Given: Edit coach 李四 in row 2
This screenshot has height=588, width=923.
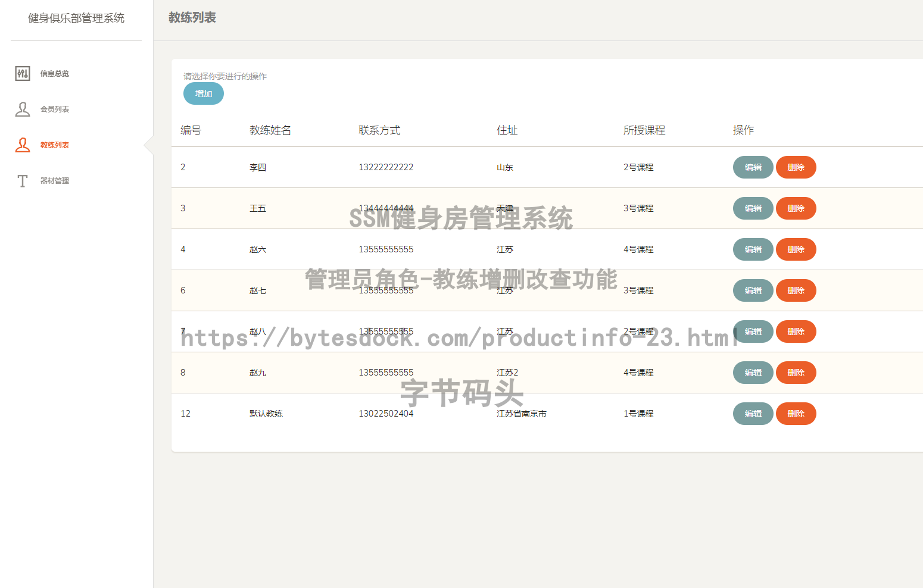Looking at the screenshot, I should pyautogui.click(x=753, y=167).
